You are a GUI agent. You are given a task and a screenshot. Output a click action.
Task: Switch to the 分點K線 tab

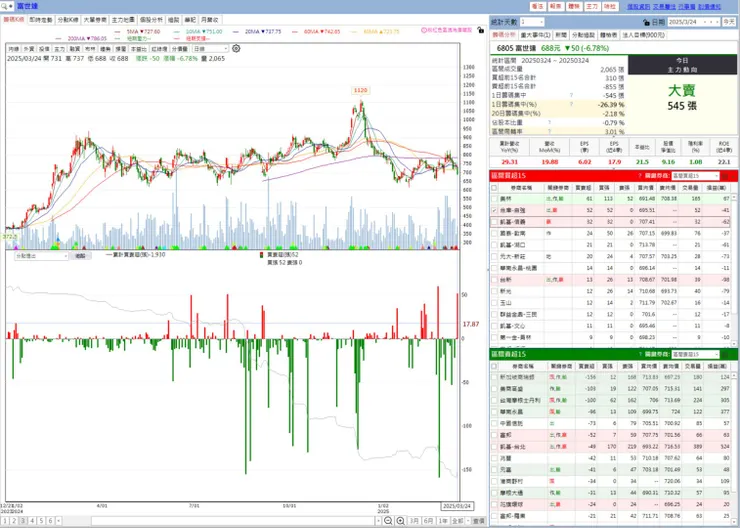click(68, 20)
